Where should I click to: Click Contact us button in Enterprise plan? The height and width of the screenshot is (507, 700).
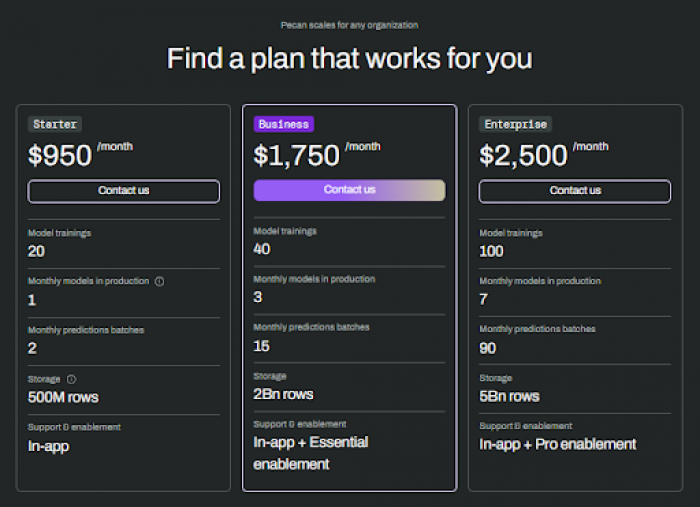tap(575, 191)
